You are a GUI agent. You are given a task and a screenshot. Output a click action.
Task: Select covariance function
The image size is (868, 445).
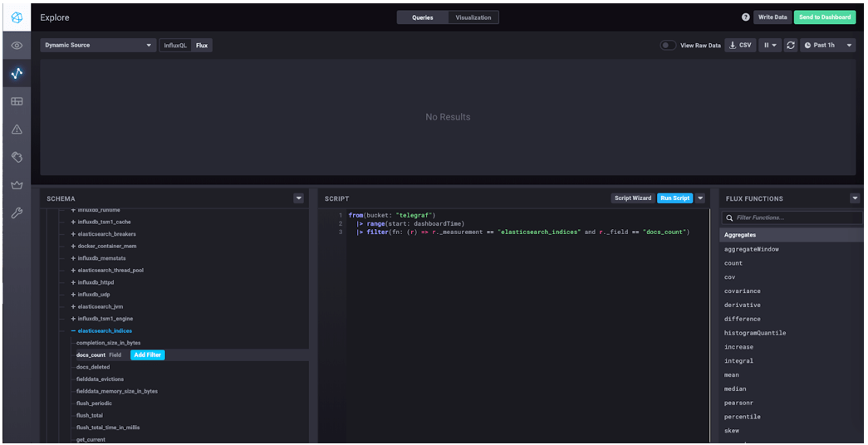743,291
